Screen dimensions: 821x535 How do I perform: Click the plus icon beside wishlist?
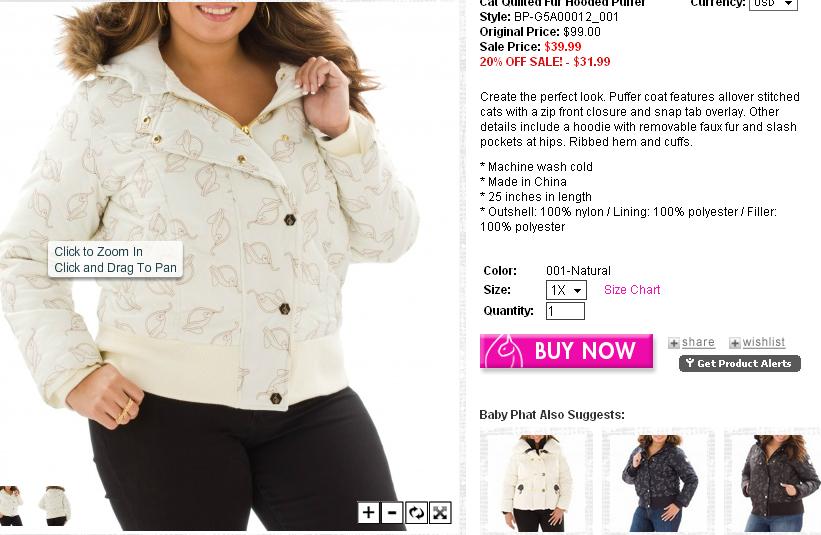(735, 343)
